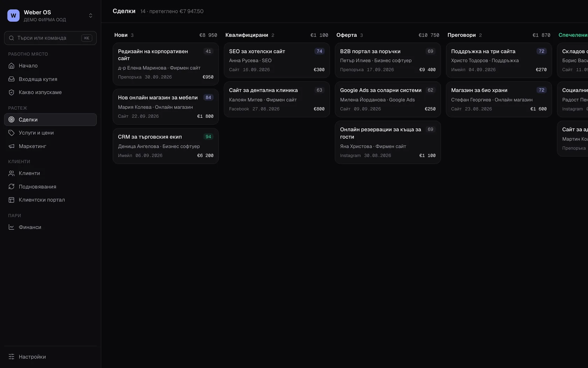The width and height of the screenshot is (588, 368).
Task: Click the people icon beside Клиенти
Action: pos(12,173)
